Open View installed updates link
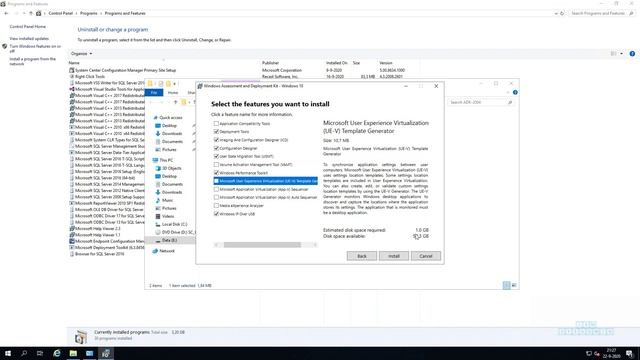This screenshot has height=360, width=640. point(29,38)
